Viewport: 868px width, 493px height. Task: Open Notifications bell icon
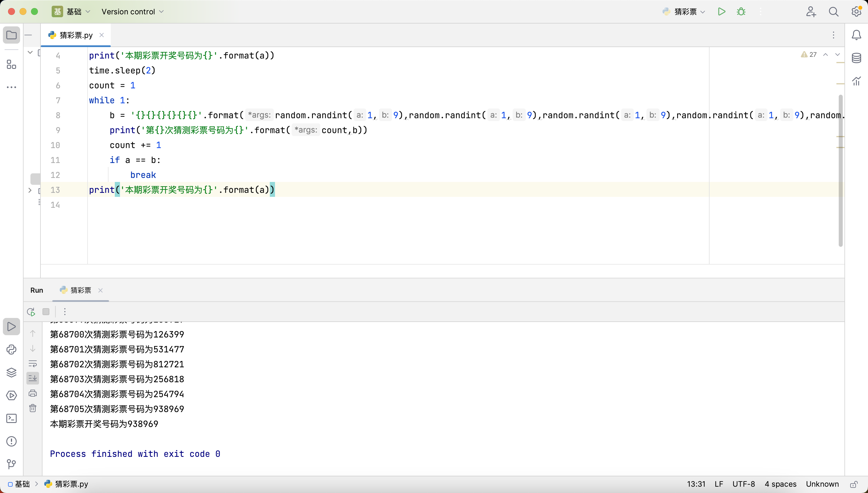[x=857, y=35]
